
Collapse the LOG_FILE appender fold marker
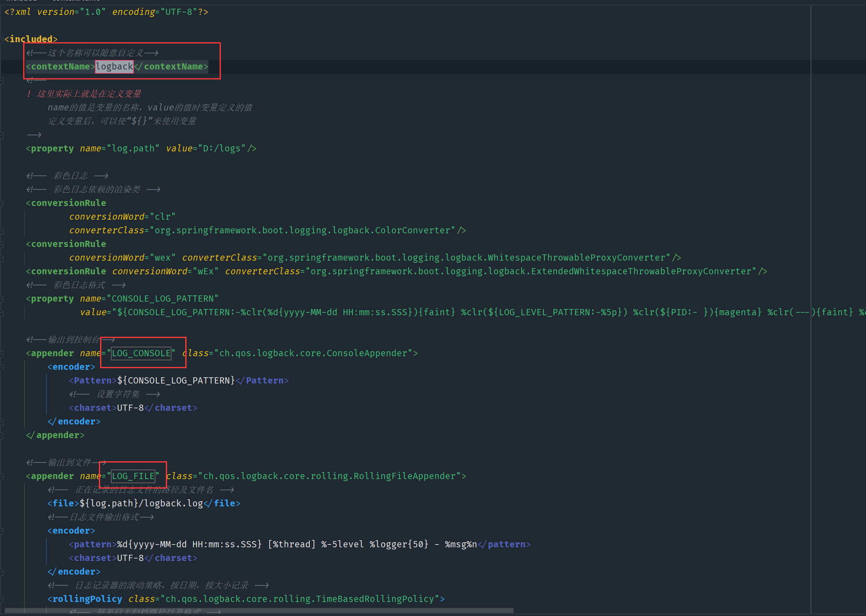[2, 476]
